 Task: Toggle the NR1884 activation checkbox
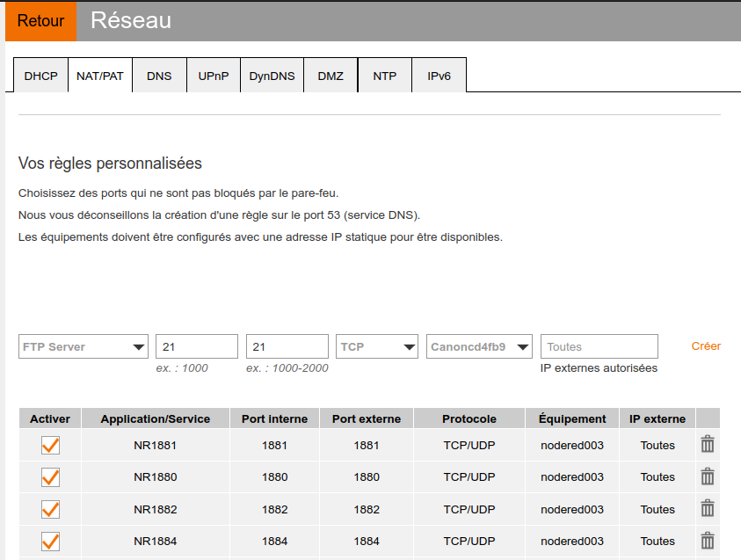tap(50, 541)
